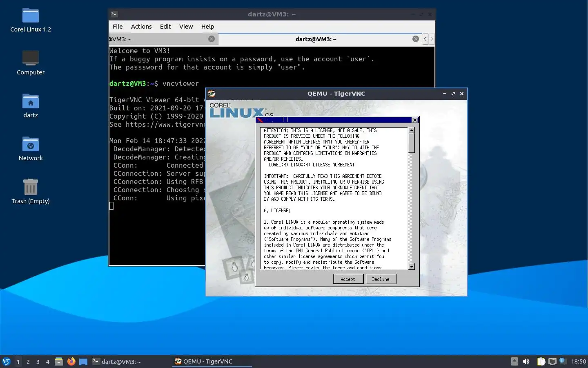Decline the Corel Linux license agreement

[381, 279]
